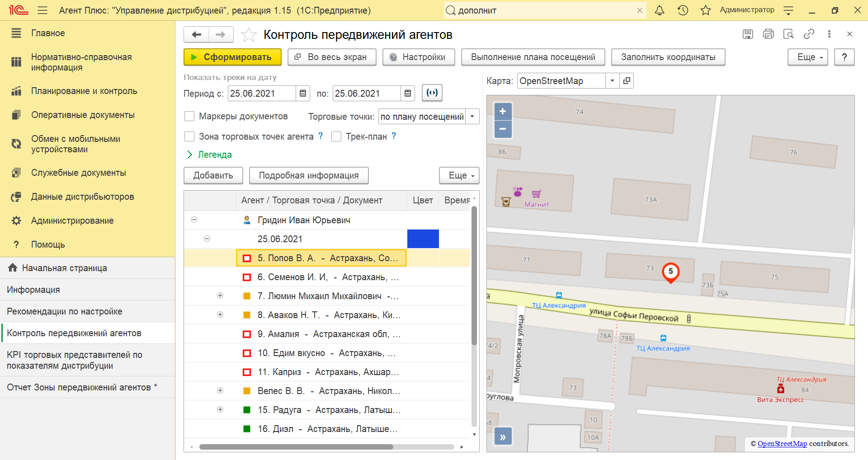Open Обмен с мобильными устройствами section
The height and width of the screenshot is (460, 868).
pyautogui.click(x=87, y=144)
